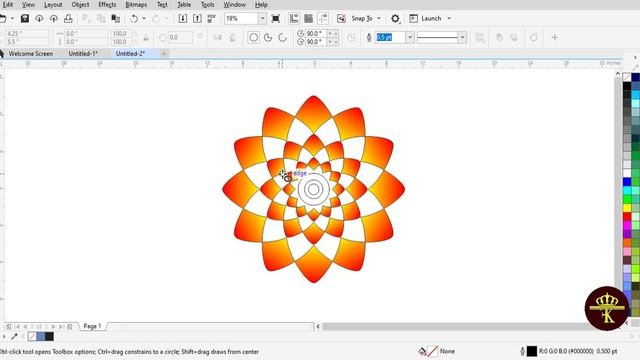Click the To front of layer icon

click(500, 38)
